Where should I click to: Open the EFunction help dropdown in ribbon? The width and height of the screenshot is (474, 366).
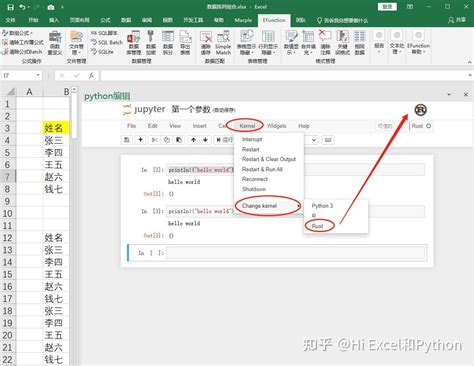click(x=418, y=43)
